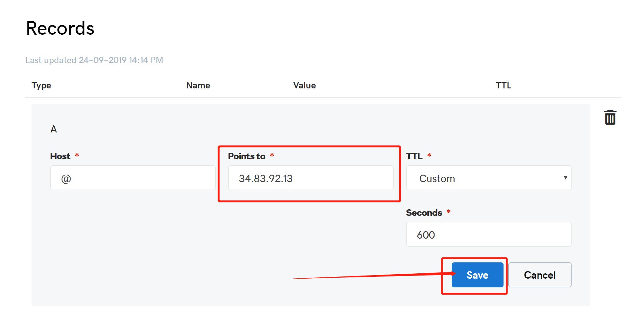The image size is (644, 313).
Task: Click the TTL label above the dropdown
Action: pyautogui.click(x=414, y=156)
